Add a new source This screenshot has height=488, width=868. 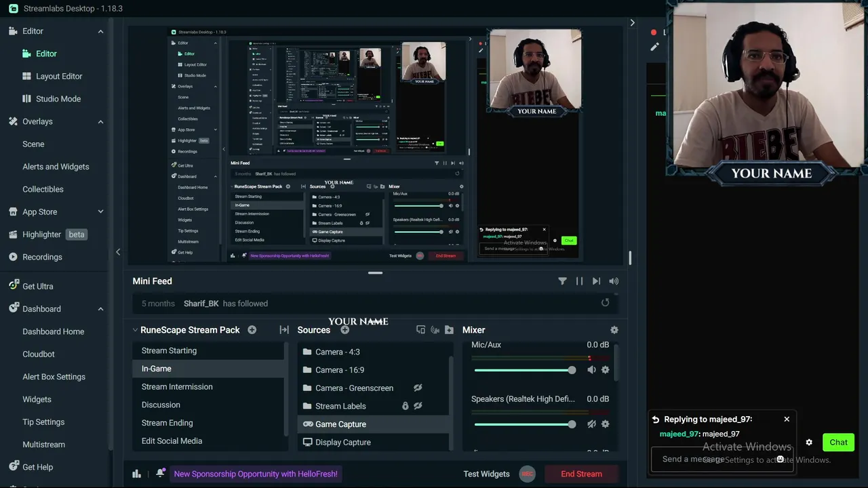coord(344,330)
